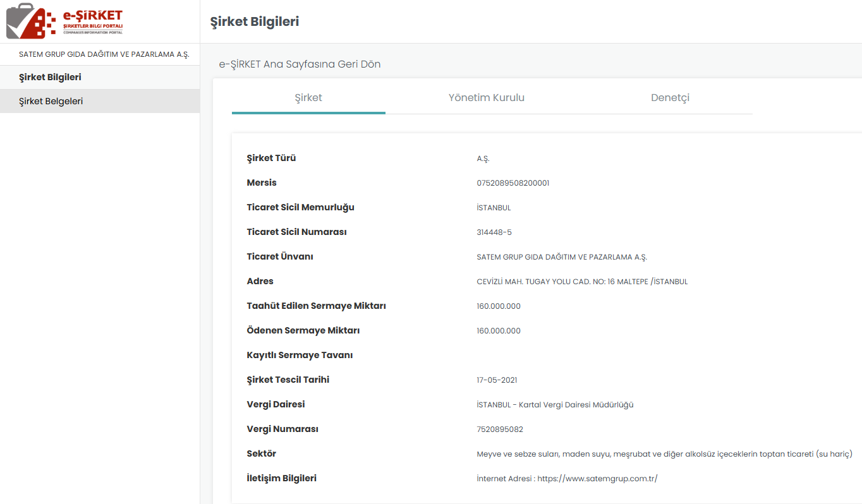Select the sector description starting Meyve ve sebze

coord(665,454)
